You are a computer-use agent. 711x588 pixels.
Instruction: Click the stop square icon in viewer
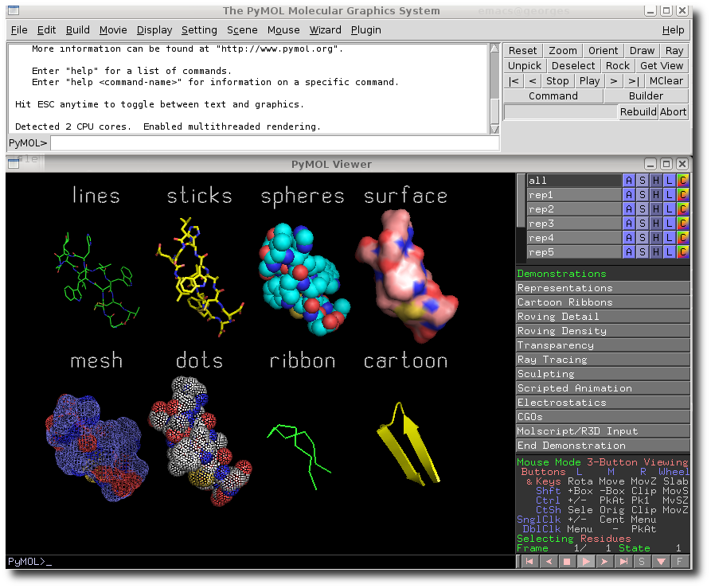click(x=567, y=562)
